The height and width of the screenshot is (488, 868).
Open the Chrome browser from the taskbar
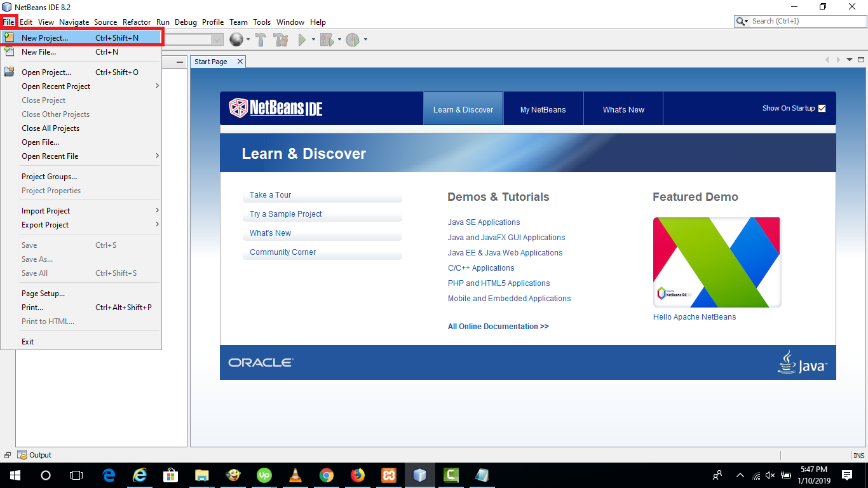[x=326, y=475]
